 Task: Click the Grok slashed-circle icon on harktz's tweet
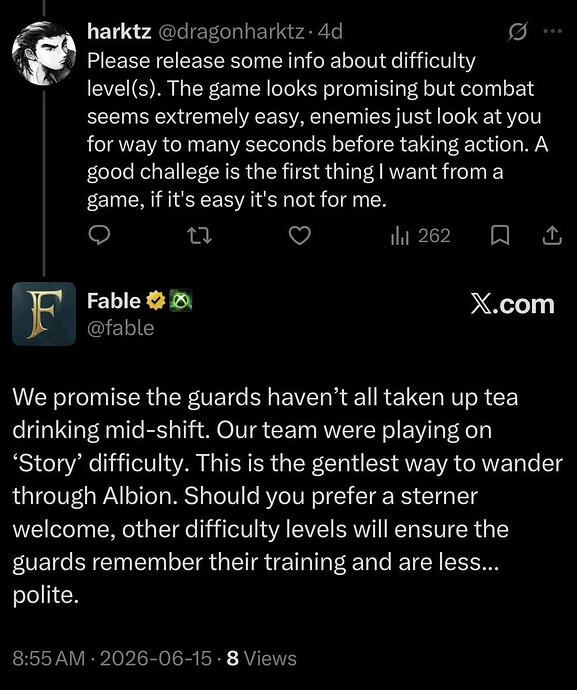point(517,32)
